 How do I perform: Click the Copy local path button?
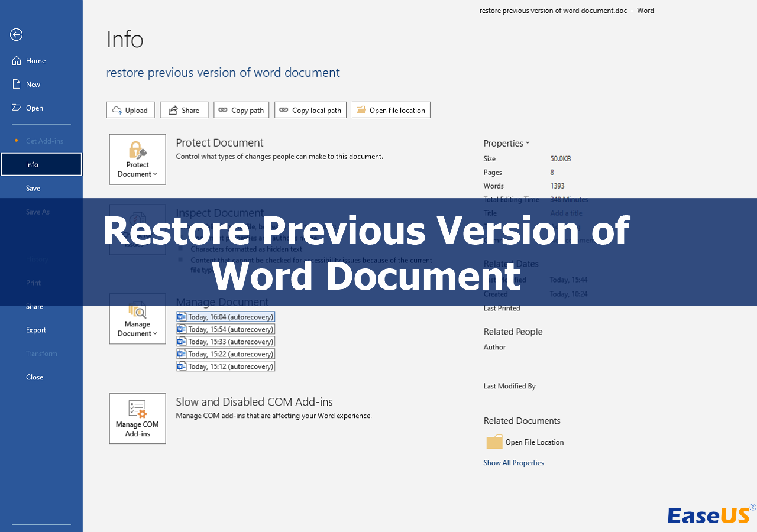(x=310, y=110)
